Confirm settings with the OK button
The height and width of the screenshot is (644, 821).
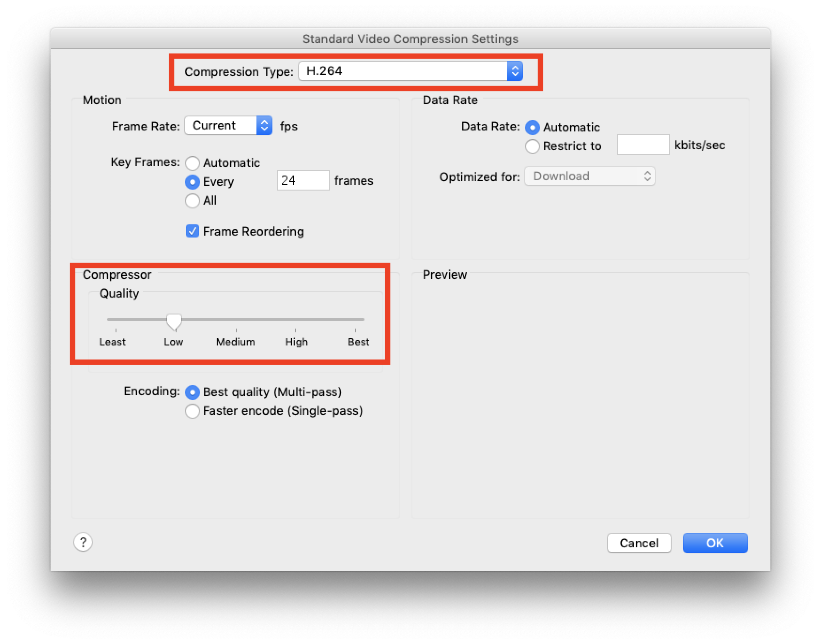coord(715,543)
